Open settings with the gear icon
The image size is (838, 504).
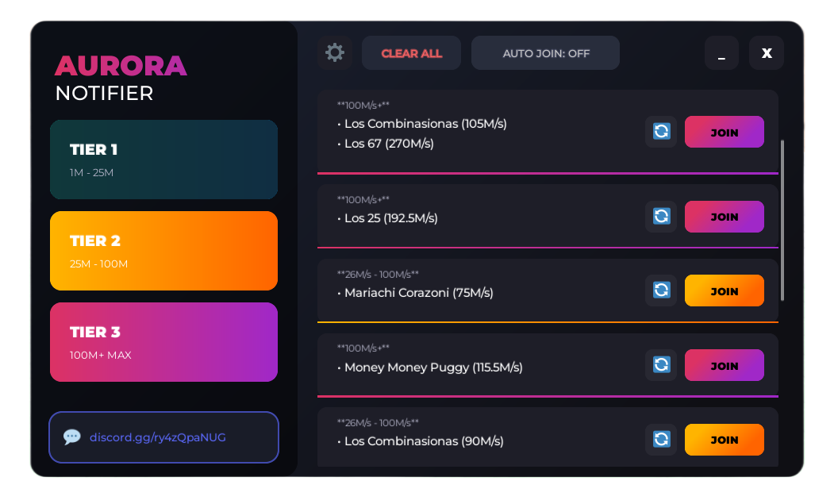[335, 53]
